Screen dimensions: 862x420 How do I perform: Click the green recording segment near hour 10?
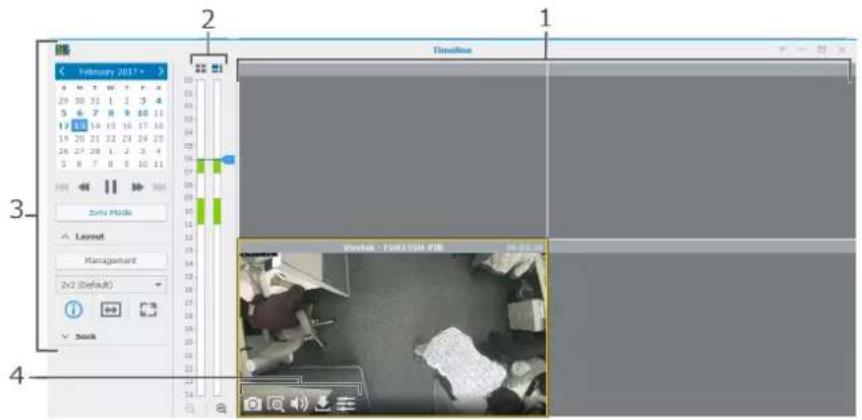[201, 212]
